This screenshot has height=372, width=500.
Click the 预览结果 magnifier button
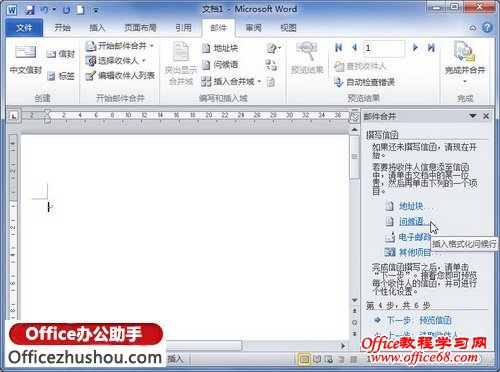pyautogui.click(x=307, y=58)
